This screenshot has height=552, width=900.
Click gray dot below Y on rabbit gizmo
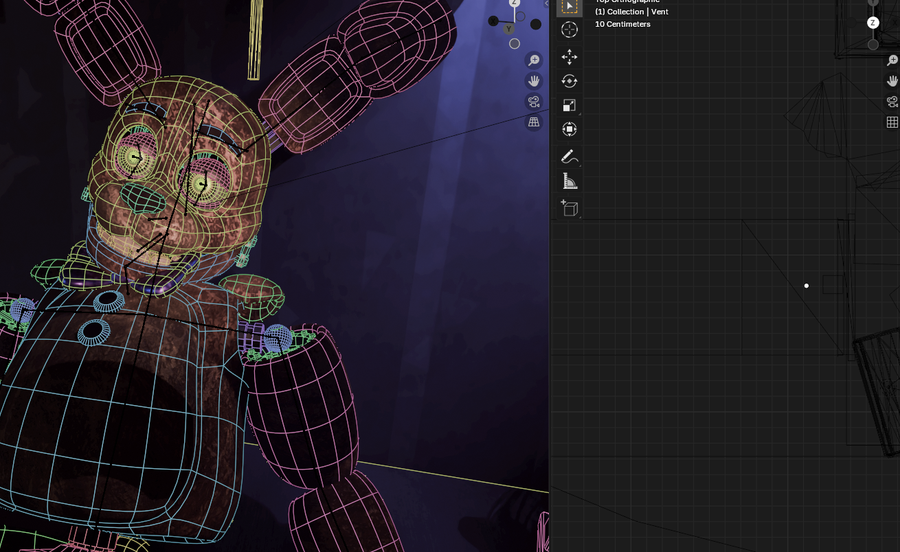514,44
